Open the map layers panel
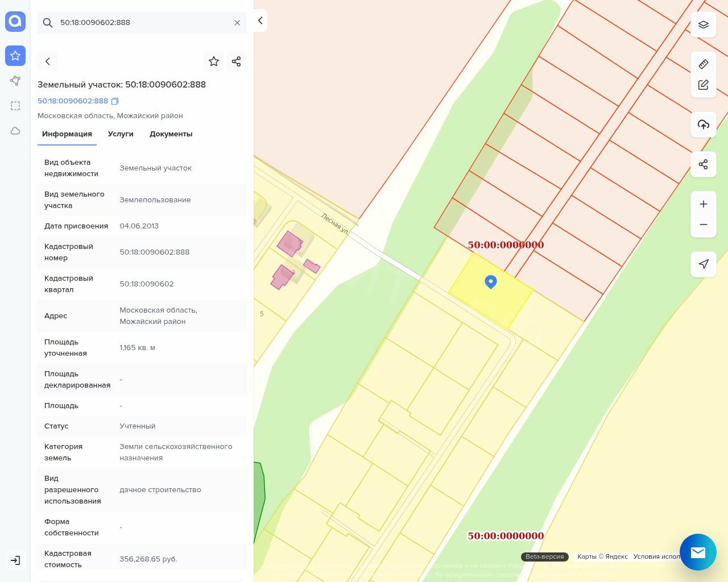This screenshot has width=728, height=582. point(703,25)
